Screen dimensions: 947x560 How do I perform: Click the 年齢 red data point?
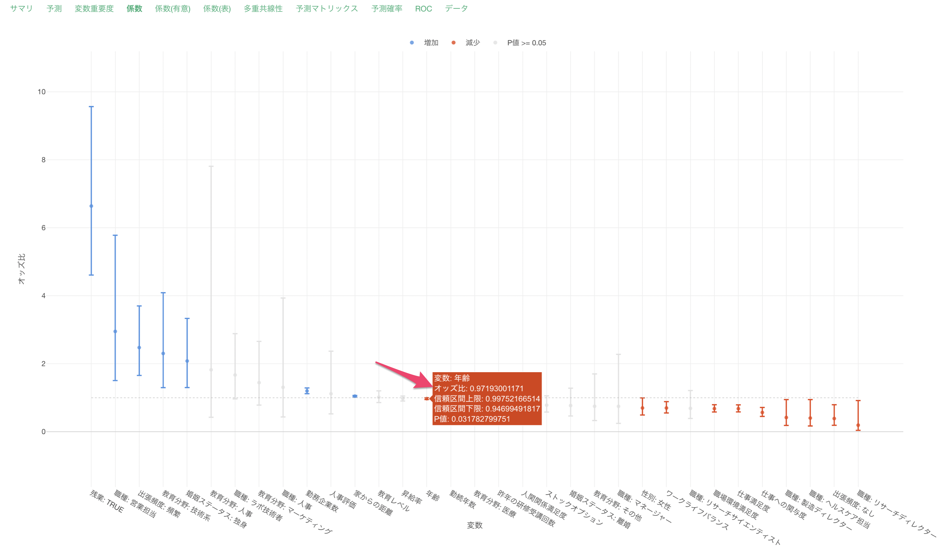[x=427, y=399]
